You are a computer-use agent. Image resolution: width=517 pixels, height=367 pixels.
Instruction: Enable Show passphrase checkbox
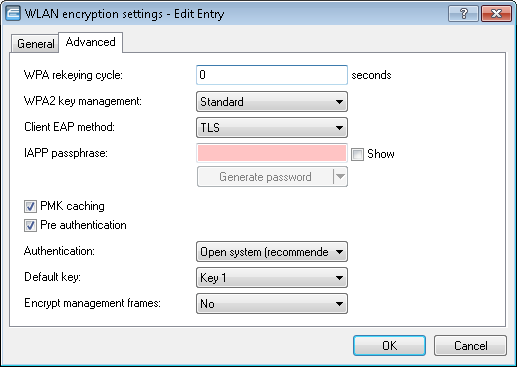pyautogui.click(x=357, y=154)
